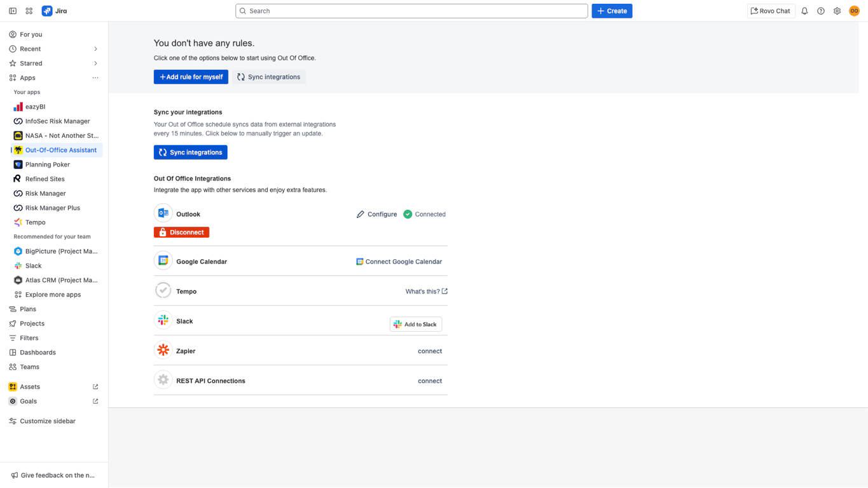This screenshot has width=868, height=488.
Task: Open Planning Poker app
Action: tap(47, 165)
